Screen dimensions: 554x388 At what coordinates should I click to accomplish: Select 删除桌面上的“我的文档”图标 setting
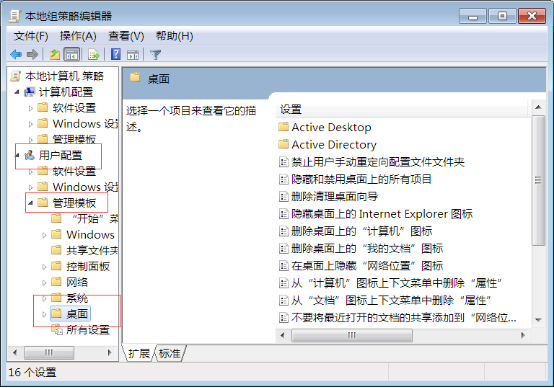pyautogui.click(x=367, y=248)
